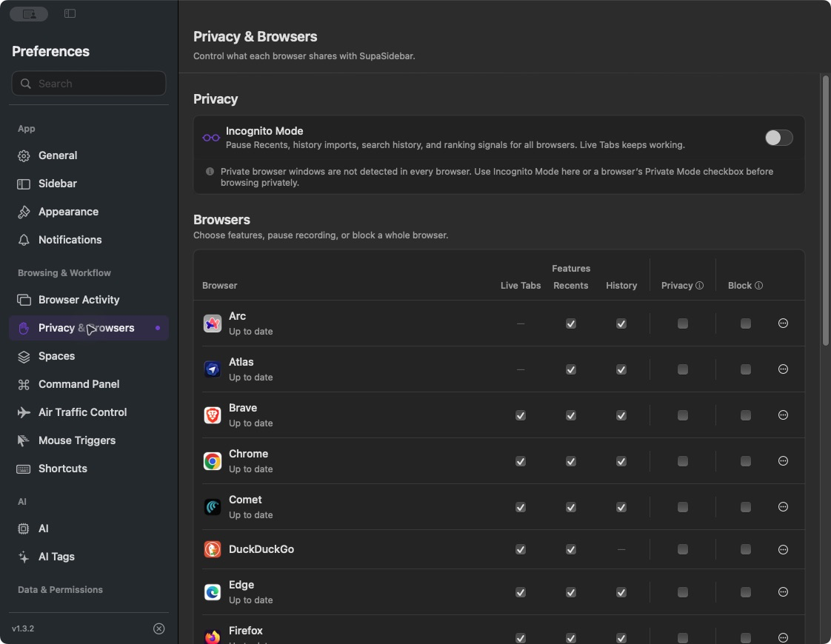Open Mouse Triggers preferences
The width and height of the screenshot is (831, 644).
point(88,440)
